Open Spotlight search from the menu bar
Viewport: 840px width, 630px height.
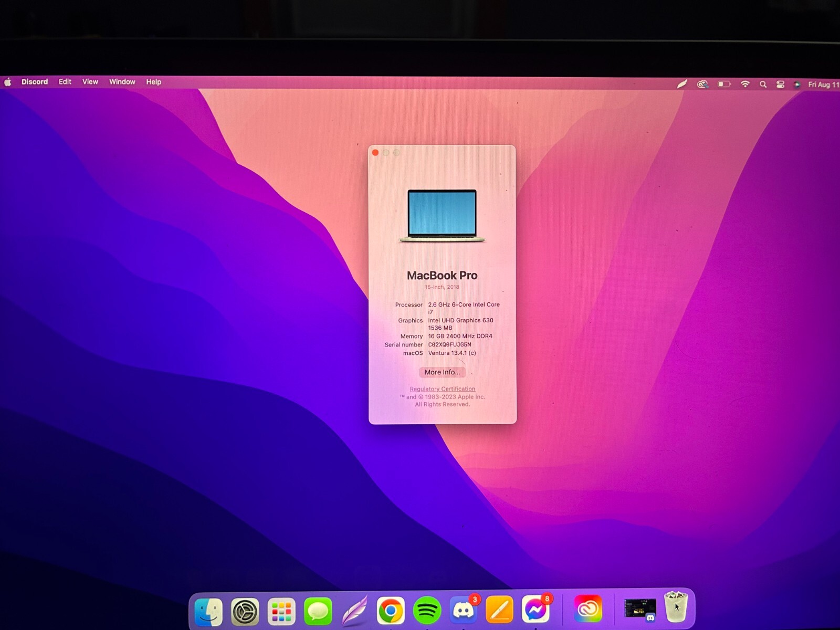coord(763,83)
